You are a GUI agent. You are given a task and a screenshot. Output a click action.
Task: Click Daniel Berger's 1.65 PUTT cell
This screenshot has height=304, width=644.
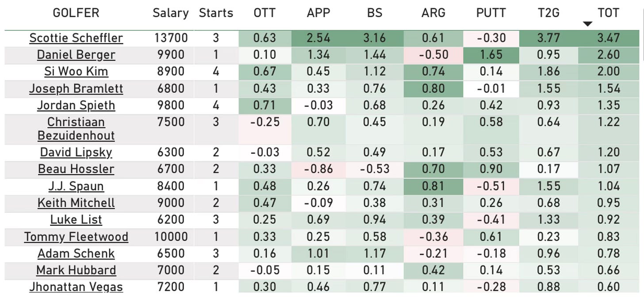coord(491,55)
